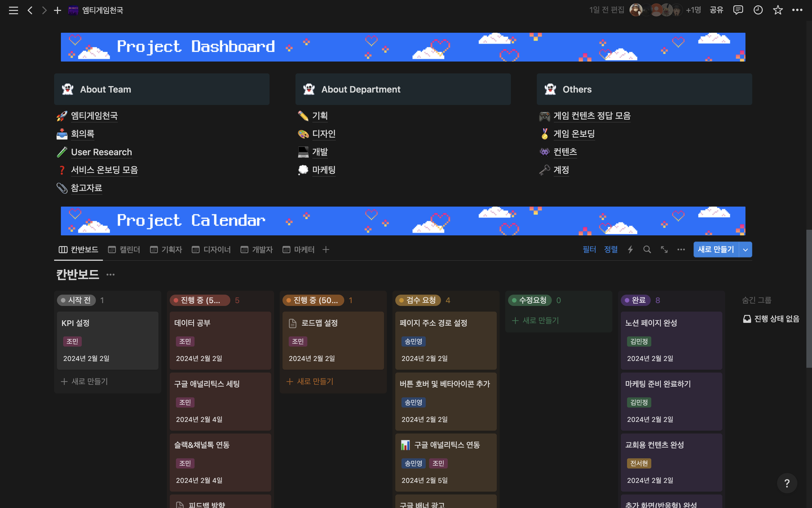Screen dimensions: 812x508
Task: Go forward with the right arrow
Action: point(44,10)
